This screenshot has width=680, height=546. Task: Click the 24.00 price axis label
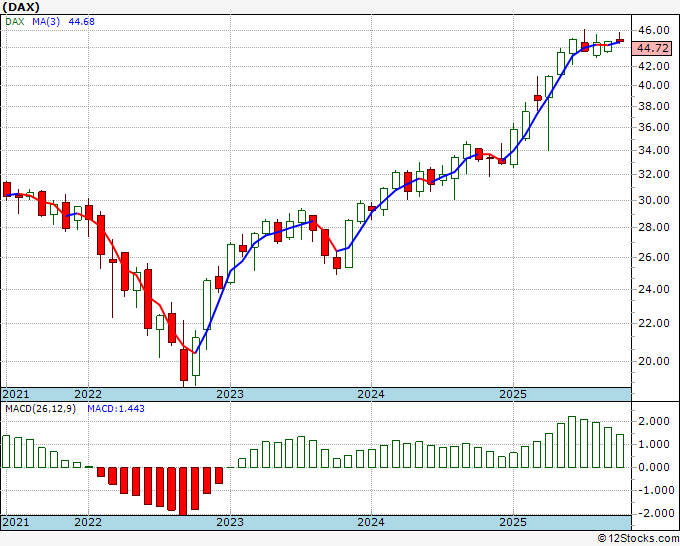pos(654,289)
